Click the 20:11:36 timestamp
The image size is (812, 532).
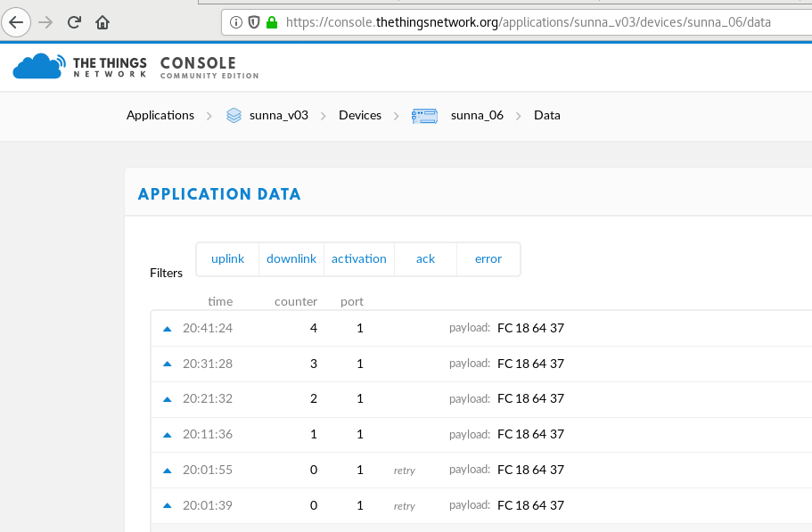pyautogui.click(x=208, y=434)
